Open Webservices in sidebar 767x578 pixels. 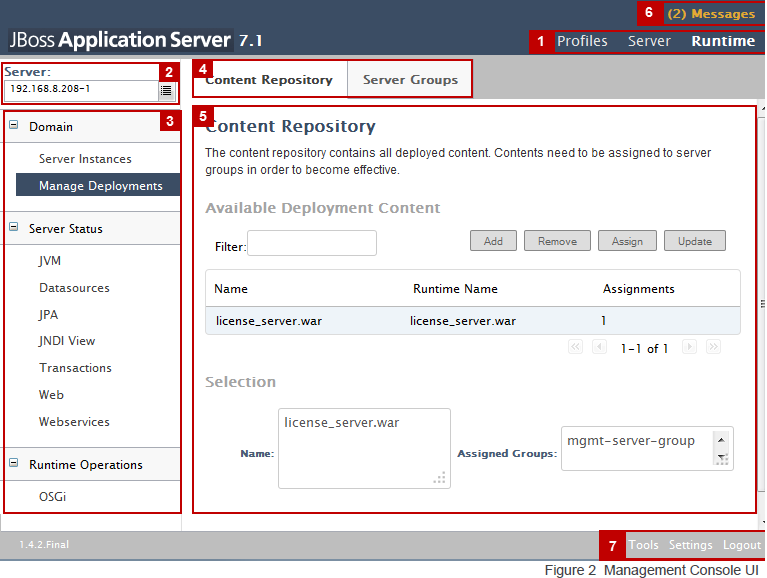[x=74, y=422]
